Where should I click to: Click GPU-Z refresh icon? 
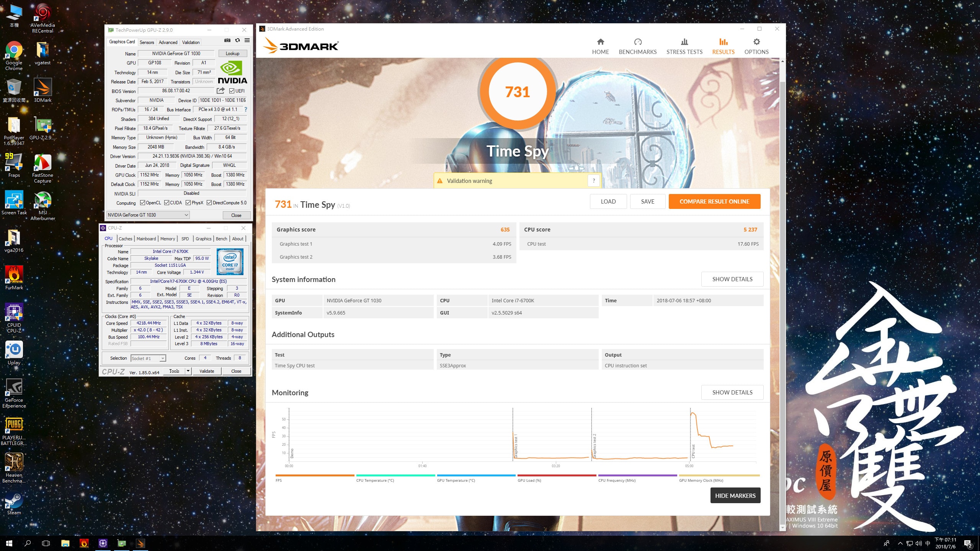coord(237,40)
